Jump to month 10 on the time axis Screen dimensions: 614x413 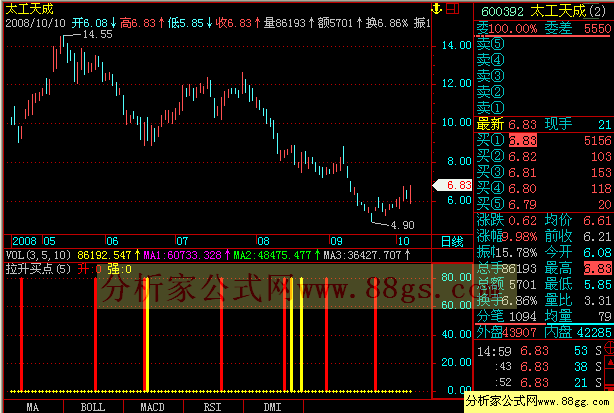[x=403, y=241]
